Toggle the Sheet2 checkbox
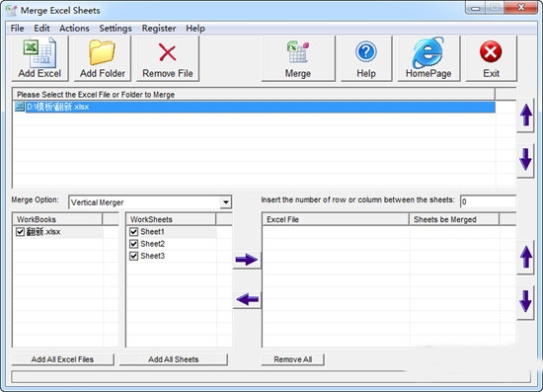Image resolution: width=543 pixels, height=392 pixels. [133, 244]
